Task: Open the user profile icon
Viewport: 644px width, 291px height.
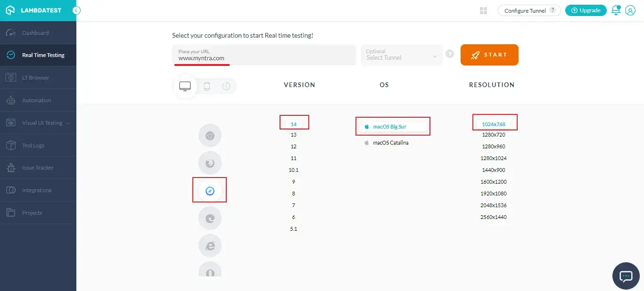Action: (x=630, y=10)
